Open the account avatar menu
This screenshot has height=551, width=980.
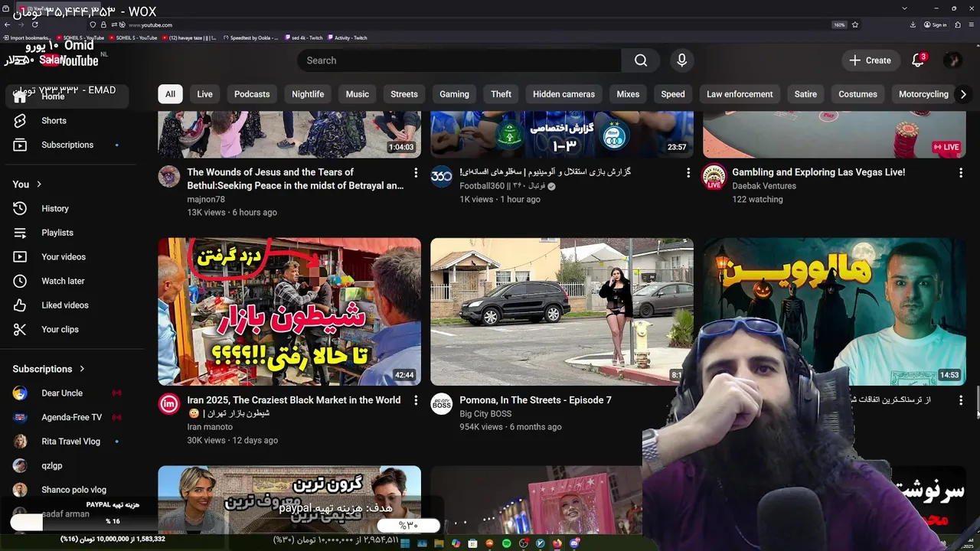pyautogui.click(x=952, y=60)
